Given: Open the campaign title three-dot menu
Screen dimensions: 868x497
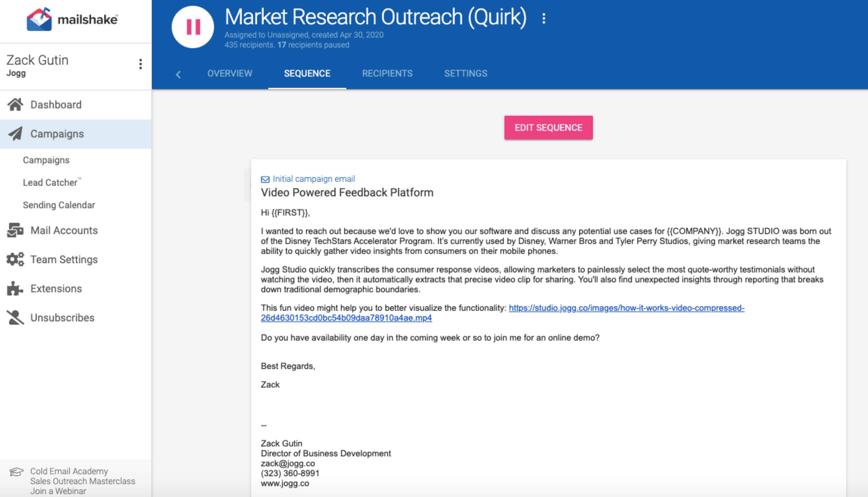Looking at the screenshot, I should tap(543, 18).
